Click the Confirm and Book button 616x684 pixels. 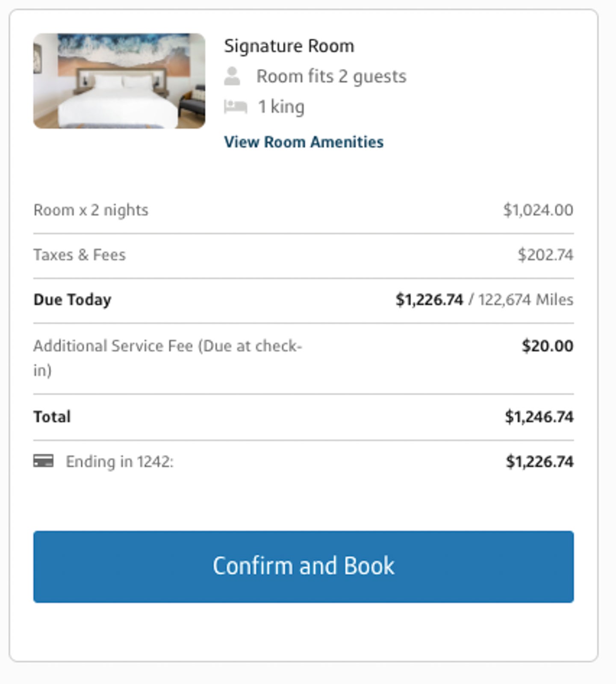[x=304, y=567]
